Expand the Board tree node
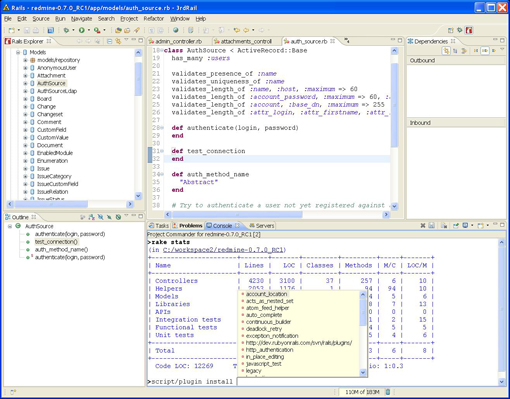This screenshot has width=510, height=399. pyautogui.click(x=25, y=99)
